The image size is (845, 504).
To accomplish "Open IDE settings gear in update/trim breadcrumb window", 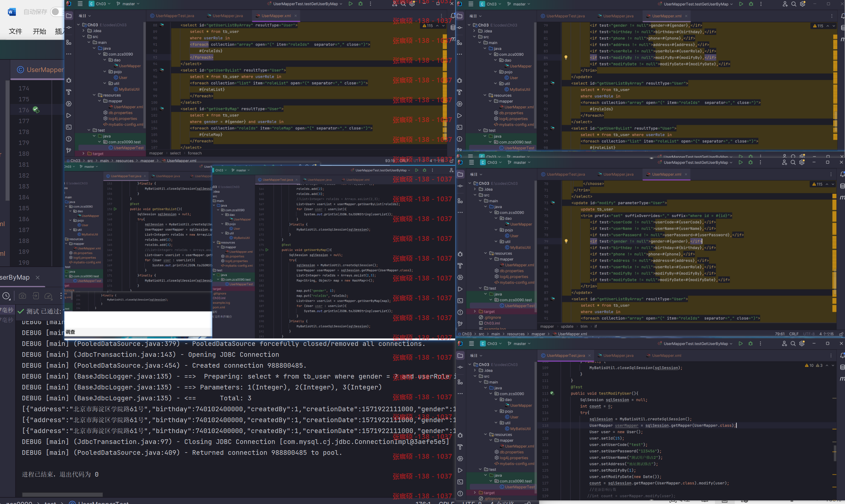I will coord(802,162).
